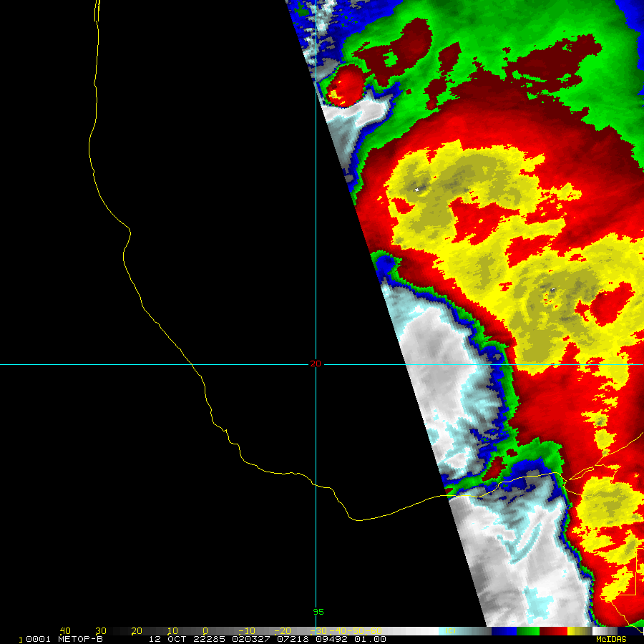Image resolution: width=644 pixels, height=644 pixels.
Task: Pick the blue segment of color scale
Action: pos(504,631)
